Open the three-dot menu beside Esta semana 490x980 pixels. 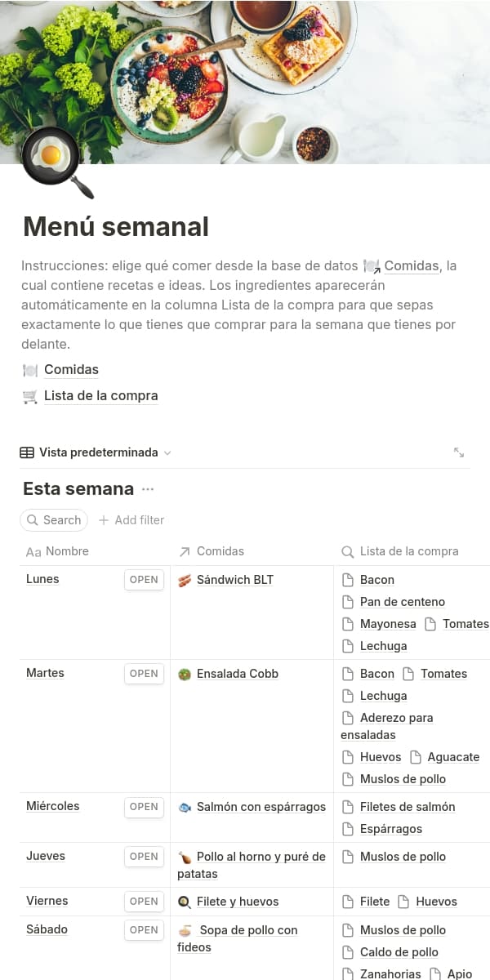point(148,489)
